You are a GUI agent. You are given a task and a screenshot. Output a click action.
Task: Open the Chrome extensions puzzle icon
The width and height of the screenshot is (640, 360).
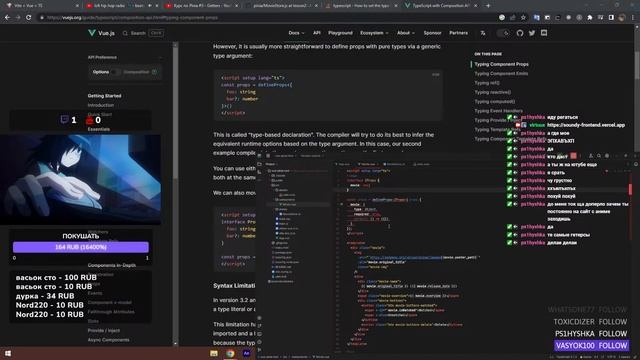pos(590,18)
